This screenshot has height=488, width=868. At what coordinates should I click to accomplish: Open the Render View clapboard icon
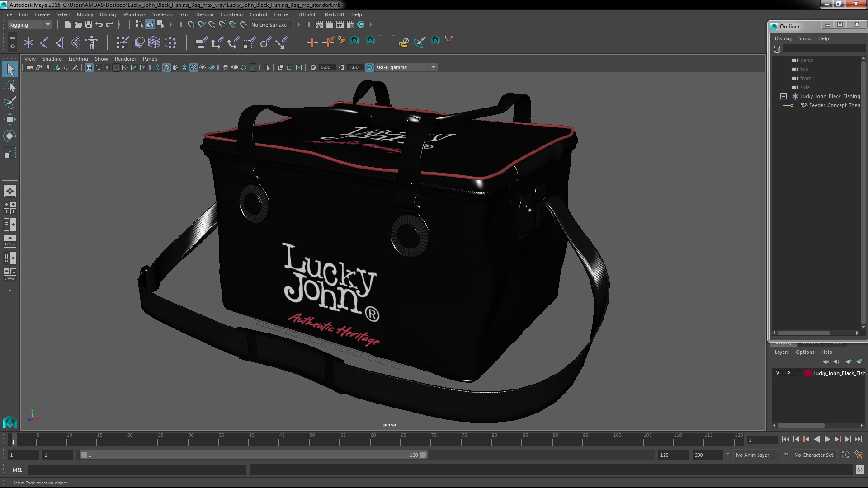click(319, 25)
